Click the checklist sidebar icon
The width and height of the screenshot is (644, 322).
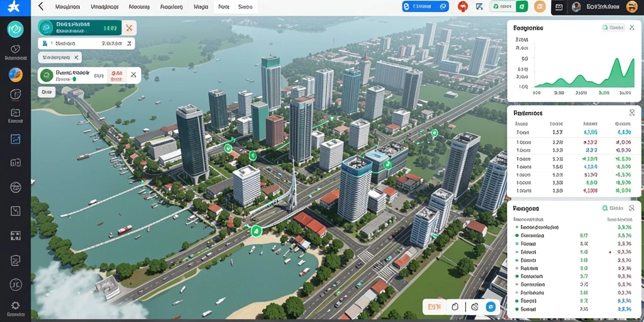pos(15,260)
